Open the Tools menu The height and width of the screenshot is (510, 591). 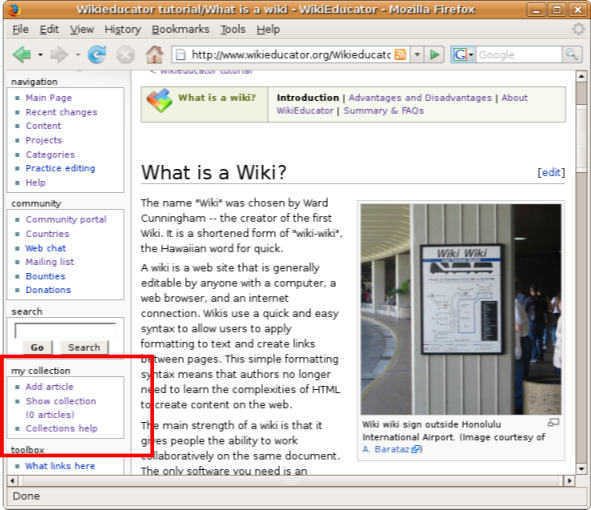(x=233, y=29)
